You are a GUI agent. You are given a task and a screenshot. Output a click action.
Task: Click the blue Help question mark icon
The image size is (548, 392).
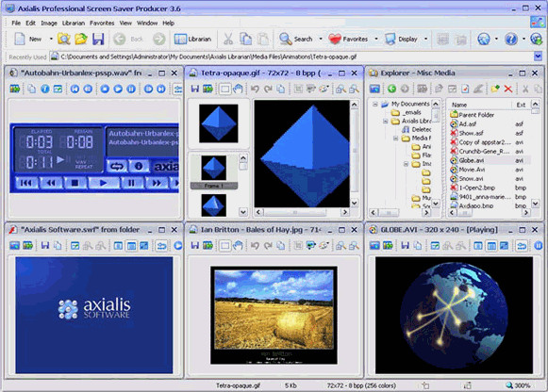pyautogui.click(x=511, y=39)
